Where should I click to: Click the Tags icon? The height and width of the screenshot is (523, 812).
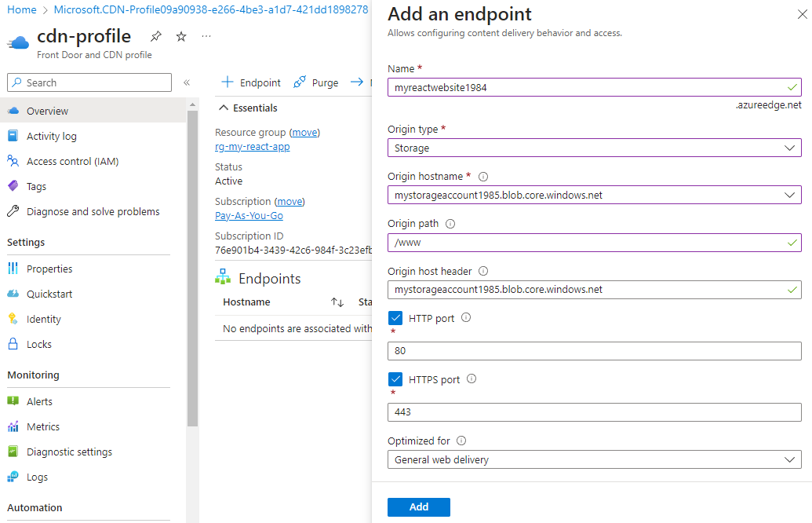[x=13, y=186]
